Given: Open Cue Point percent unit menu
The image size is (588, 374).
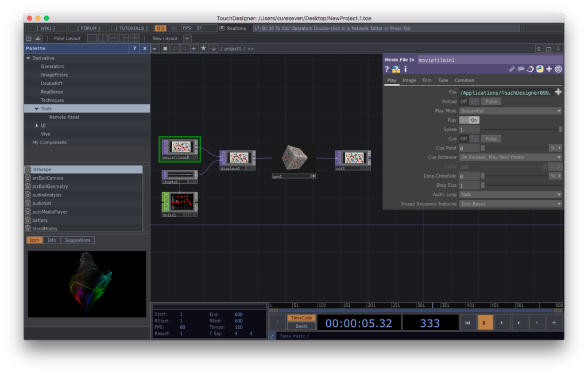Looking at the screenshot, I should [x=555, y=148].
